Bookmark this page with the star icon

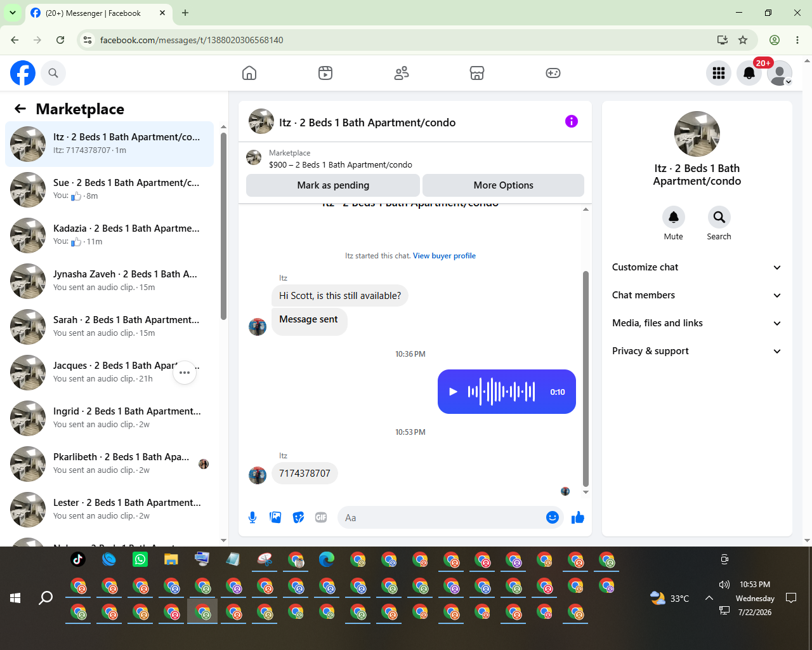tap(743, 40)
